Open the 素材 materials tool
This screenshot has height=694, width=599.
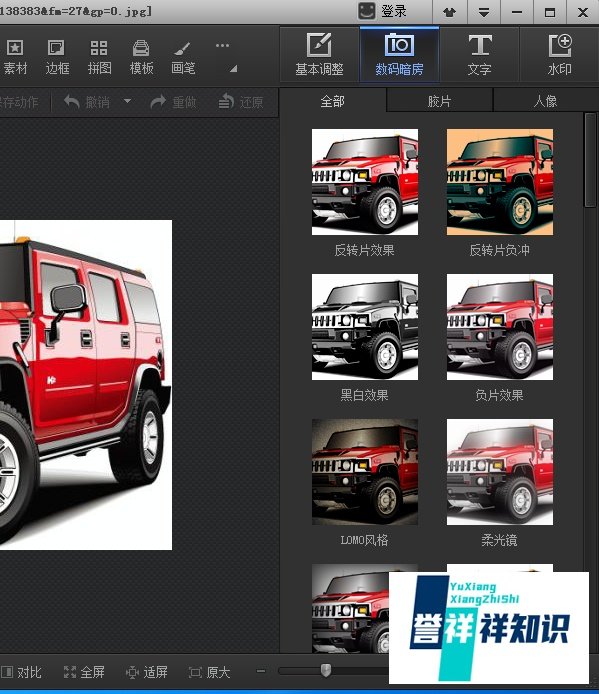coord(14,57)
